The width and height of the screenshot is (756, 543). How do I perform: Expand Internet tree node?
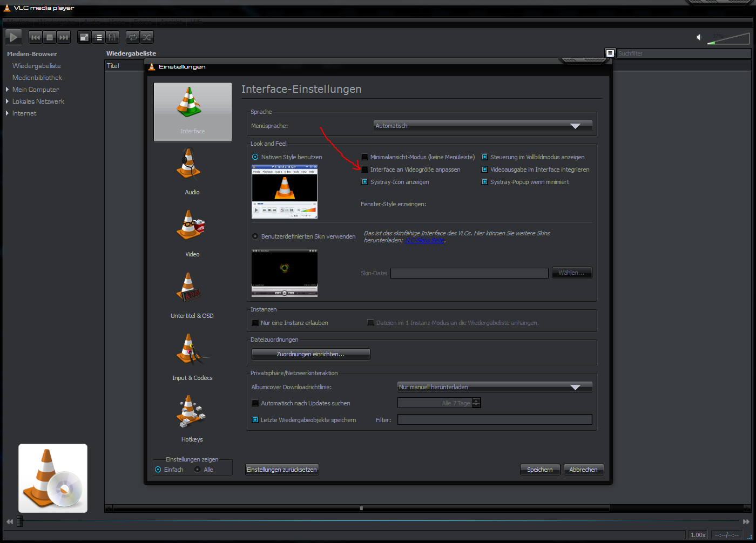coord(8,113)
